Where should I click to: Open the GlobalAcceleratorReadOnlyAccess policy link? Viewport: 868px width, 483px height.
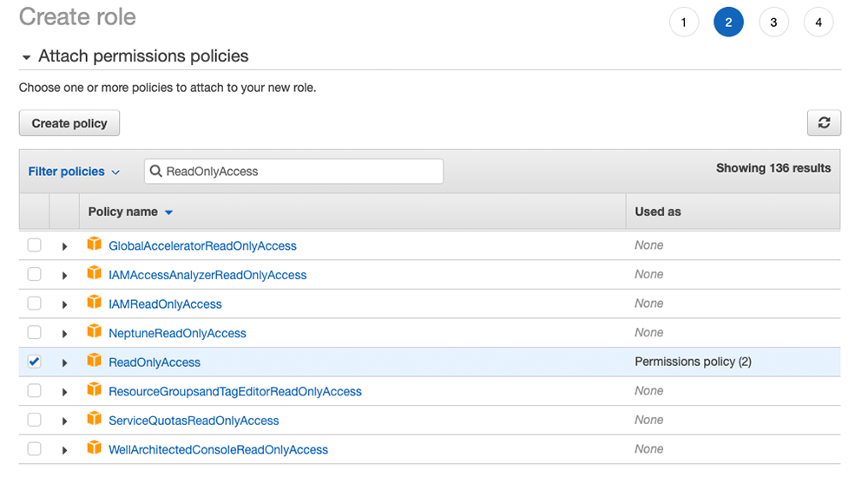click(x=202, y=246)
